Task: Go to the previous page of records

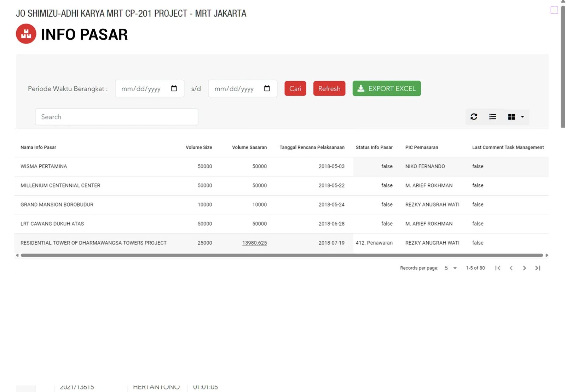Action: pyautogui.click(x=511, y=268)
